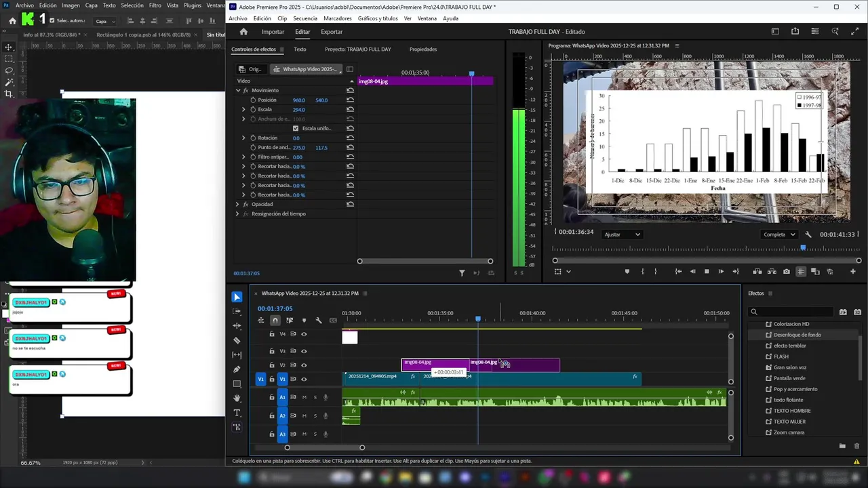The image size is (868, 488).
Task: Go to the Premiere Home screen
Action: click(243, 32)
